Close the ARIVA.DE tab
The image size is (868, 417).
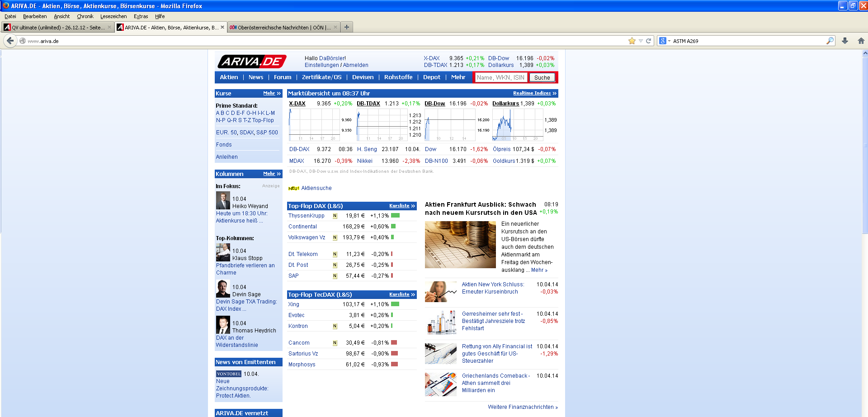pyautogui.click(x=222, y=27)
